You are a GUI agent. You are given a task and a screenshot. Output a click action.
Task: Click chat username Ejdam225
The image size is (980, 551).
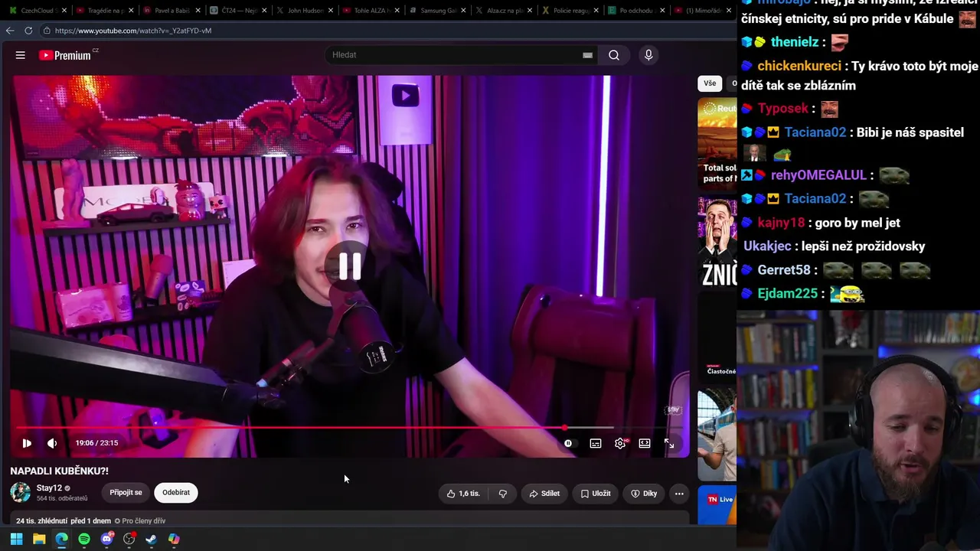click(787, 294)
